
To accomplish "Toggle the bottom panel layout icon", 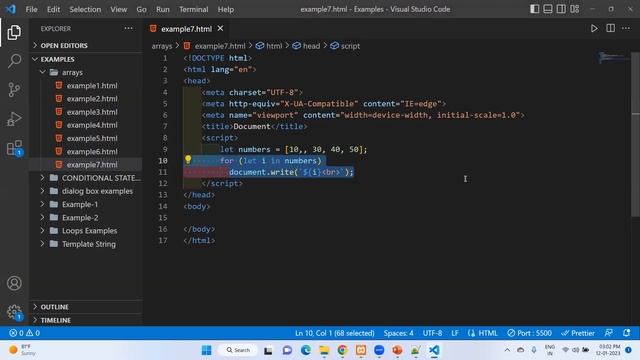I will pos(548,9).
